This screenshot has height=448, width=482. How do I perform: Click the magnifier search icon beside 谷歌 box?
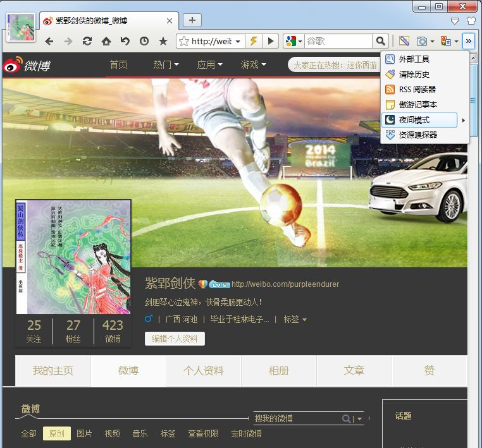(x=380, y=41)
